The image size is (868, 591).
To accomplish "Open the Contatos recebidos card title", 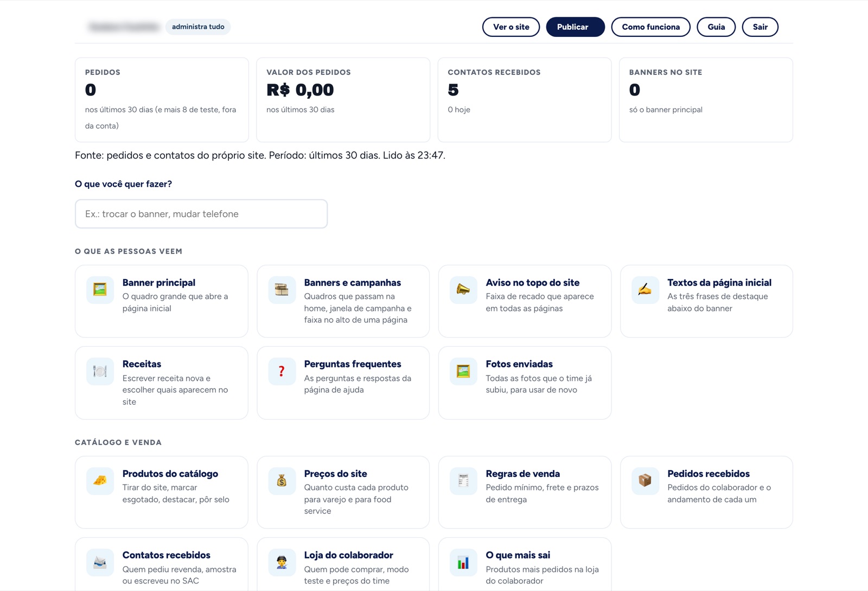I will tap(167, 555).
